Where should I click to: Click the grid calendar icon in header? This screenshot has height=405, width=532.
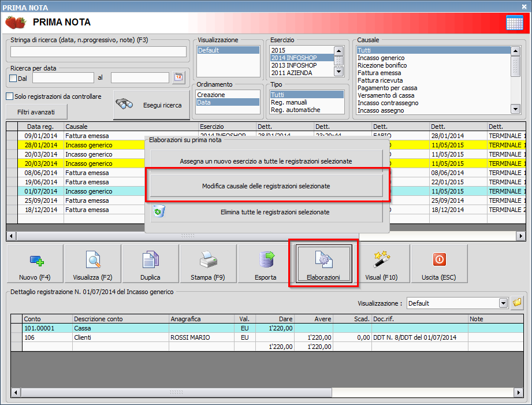(x=514, y=23)
